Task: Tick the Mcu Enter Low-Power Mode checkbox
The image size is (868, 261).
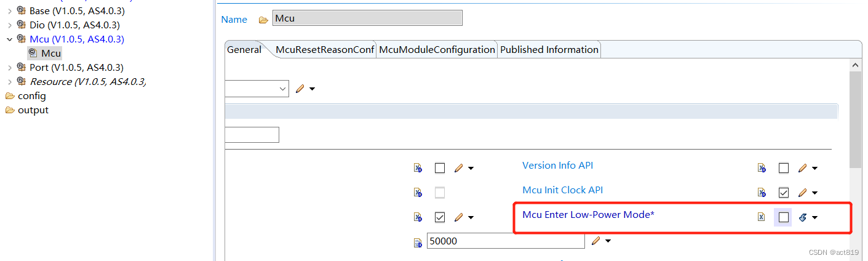Action: 784,217
